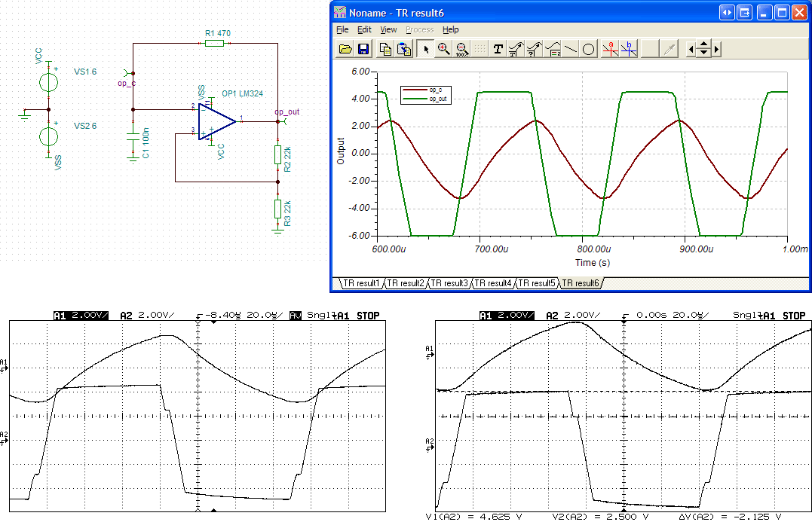
Task: Click the legend tool icon
Action: 553,49
